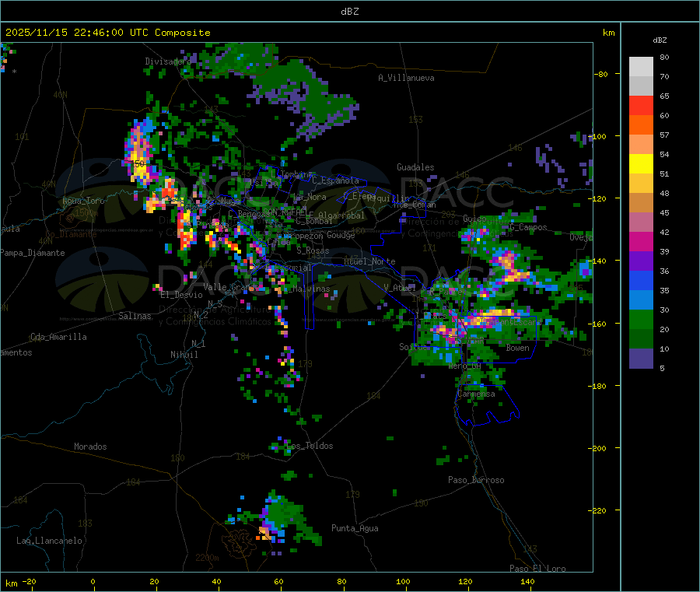Click the 'Bowen' map label
The width and height of the screenshot is (700, 592).
[518, 348]
